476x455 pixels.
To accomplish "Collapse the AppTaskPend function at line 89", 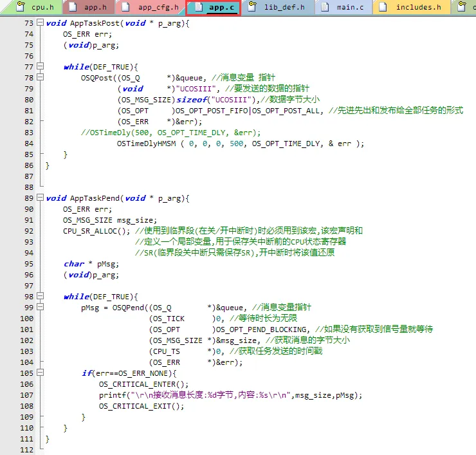I will click(x=41, y=198).
